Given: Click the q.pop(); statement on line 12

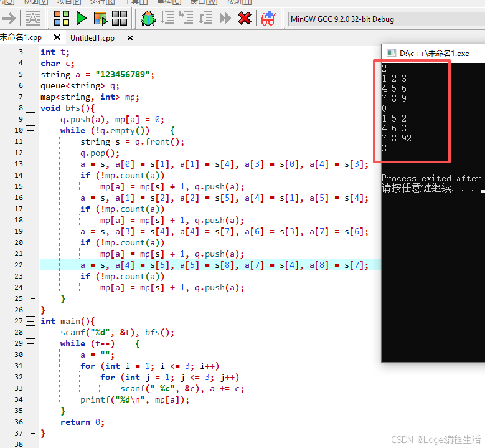Looking at the screenshot, I should (100, 153).
